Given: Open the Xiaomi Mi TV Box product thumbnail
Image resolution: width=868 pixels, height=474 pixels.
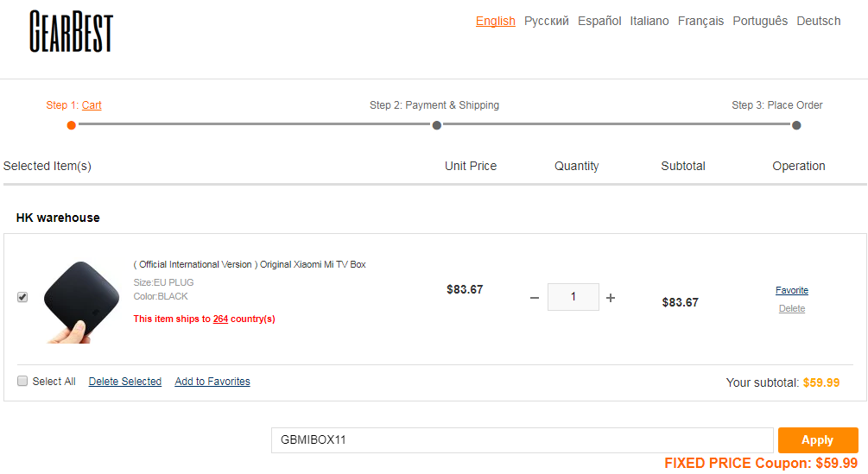Looking at the screenshot, I should pos(81,302).
